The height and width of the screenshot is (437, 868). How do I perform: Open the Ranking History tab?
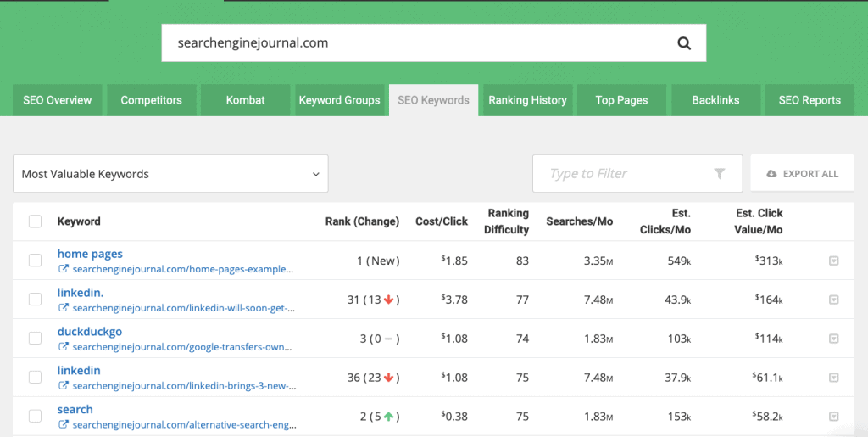point(527,100)
